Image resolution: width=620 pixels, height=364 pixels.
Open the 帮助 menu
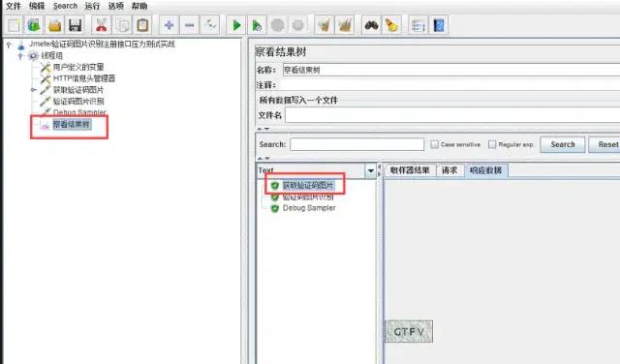pos(139,6)
